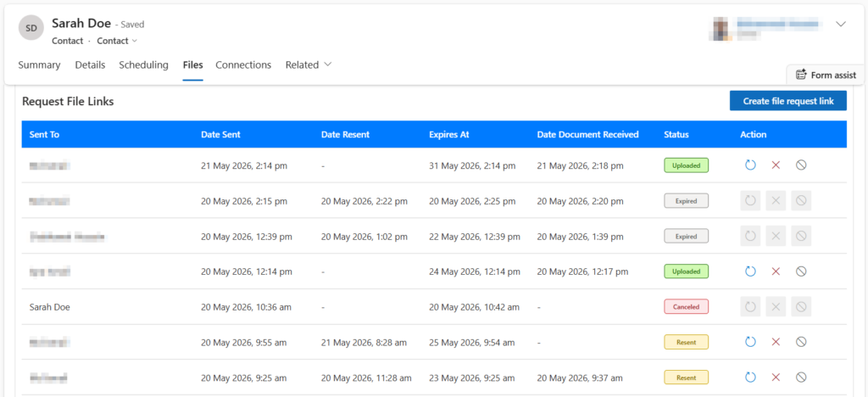This screenshot has height=397, width=868.
Task: Select the Files tab
Action: click(192, 64)
